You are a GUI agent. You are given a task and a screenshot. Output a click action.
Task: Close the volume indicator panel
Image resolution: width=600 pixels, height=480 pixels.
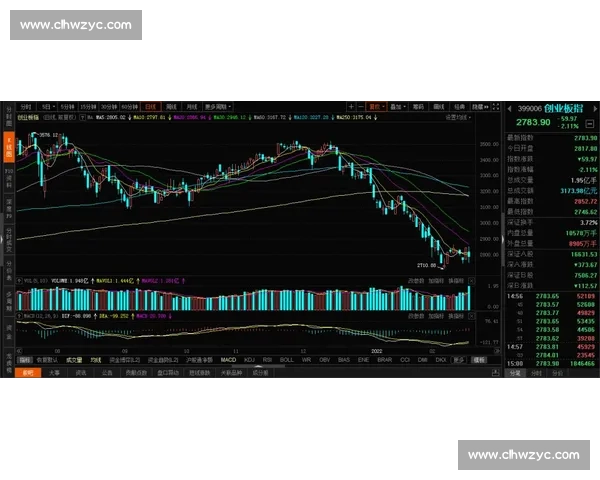pyautogui.click(x=471, y=281)
